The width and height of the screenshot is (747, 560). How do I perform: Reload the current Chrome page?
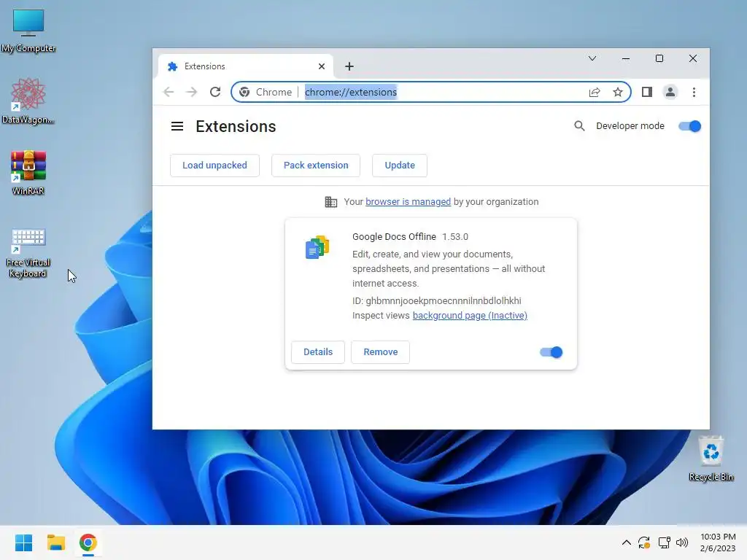215,92
